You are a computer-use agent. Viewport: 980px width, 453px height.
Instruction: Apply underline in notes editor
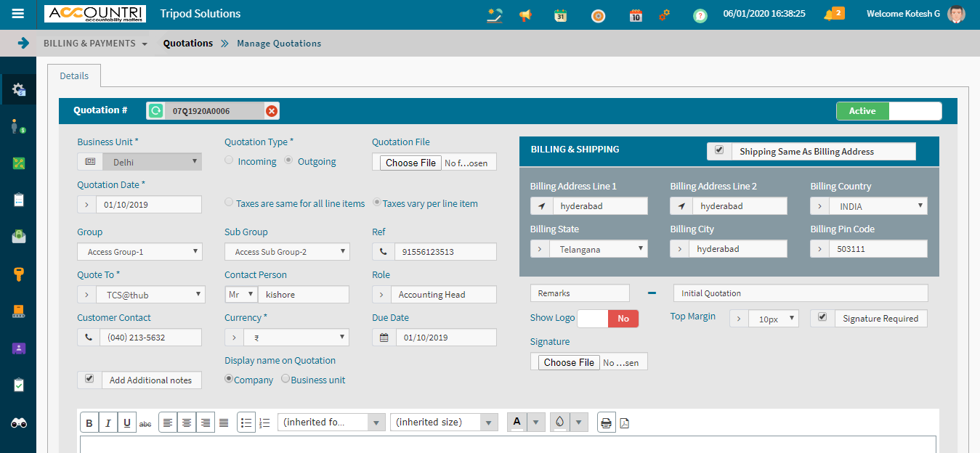point(127,423)
